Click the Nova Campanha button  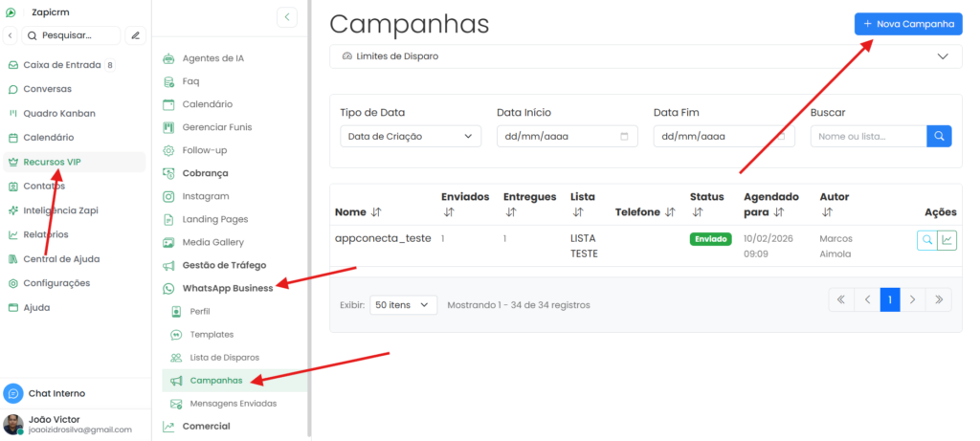pyautogui.click(x=908, y=24)
